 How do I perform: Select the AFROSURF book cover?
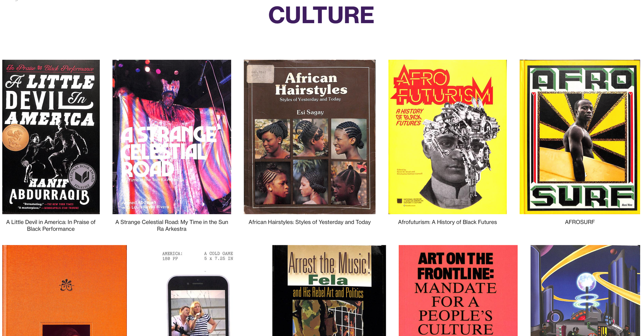(x=580, y=137)
